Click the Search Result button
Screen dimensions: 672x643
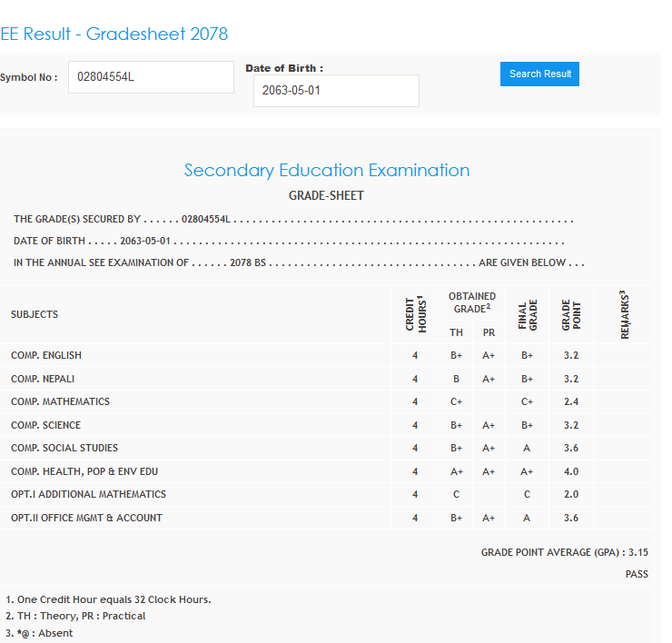point(539,74)
